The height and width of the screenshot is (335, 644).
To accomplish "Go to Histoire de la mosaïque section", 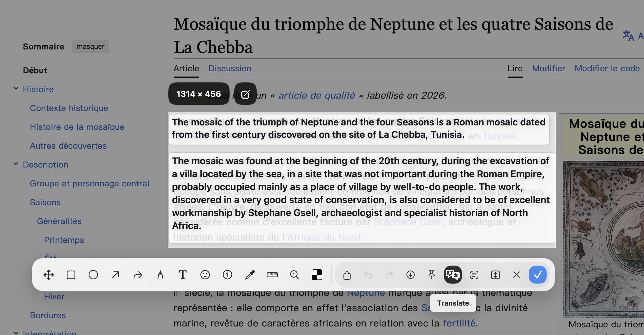I will click(77, 127).
